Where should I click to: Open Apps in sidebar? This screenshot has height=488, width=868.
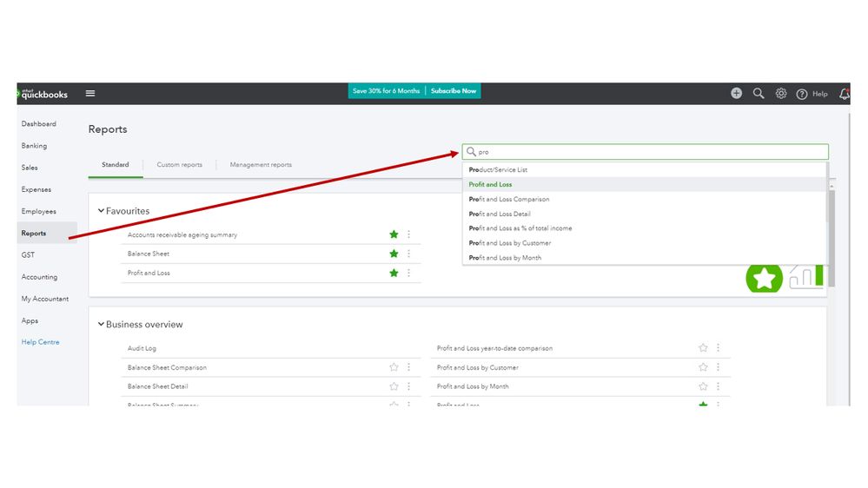click(30, 320)
